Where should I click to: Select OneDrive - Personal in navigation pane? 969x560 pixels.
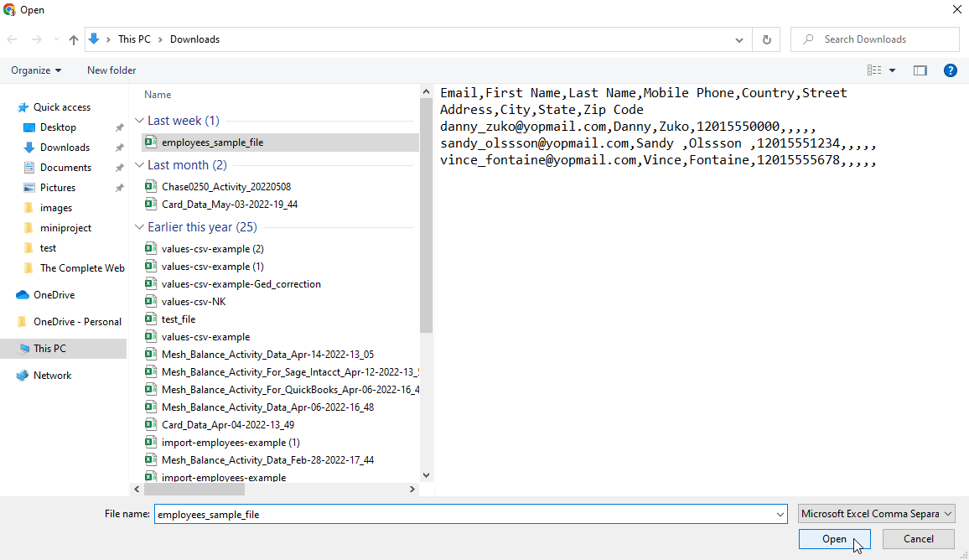[x=77, y=321]
